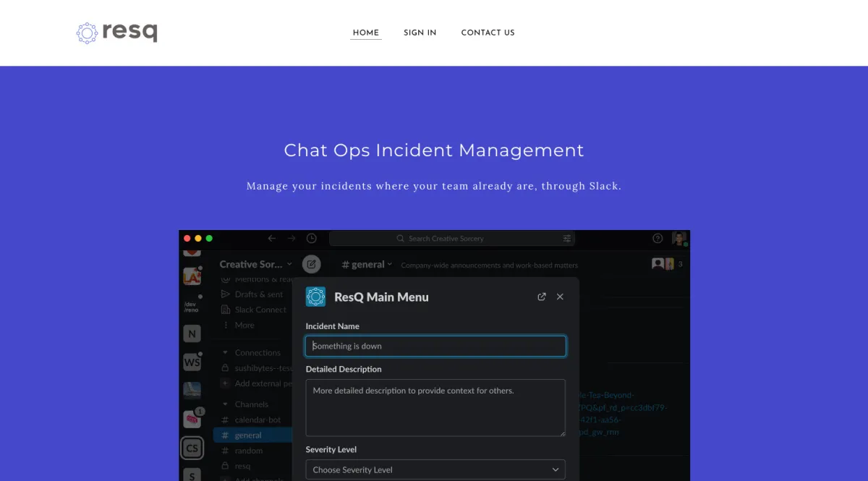868x481 pixels.
Task: Click the user profile avatar in Slack
Action: coord(679,238)
